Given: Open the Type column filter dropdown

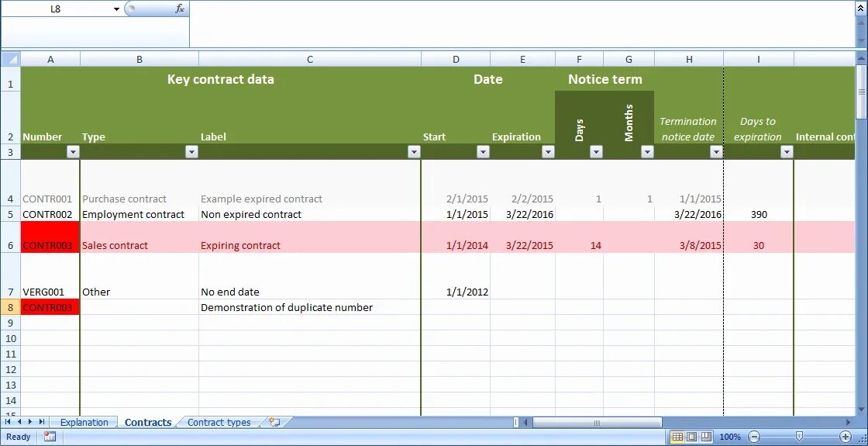Looking at the screenshot, I should [x=191, y=152].
